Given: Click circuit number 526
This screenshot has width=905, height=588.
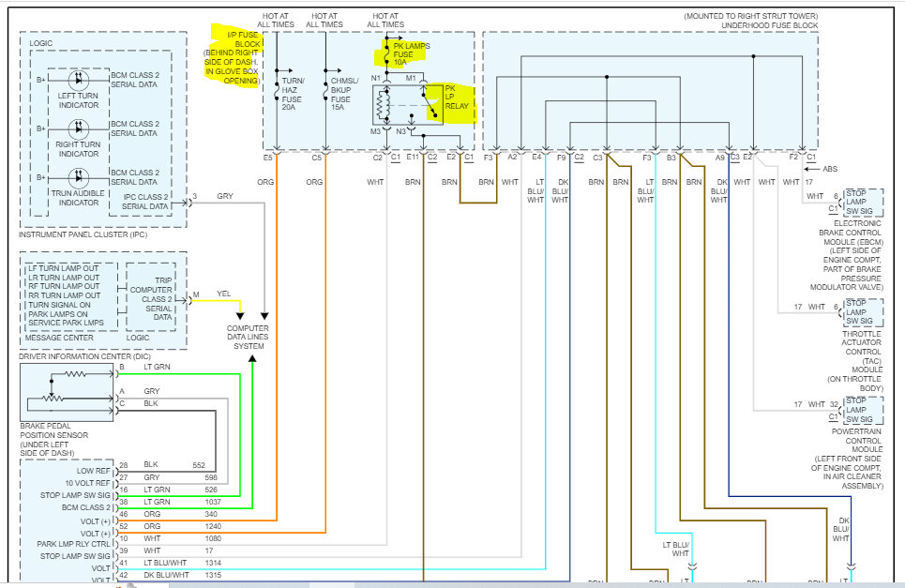Looking at the screenshot, I should coord(211,490).
